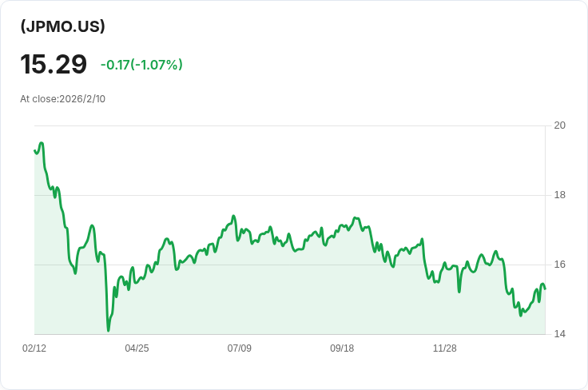The height and width of the screenshot is (390, 588).
Task: Click the 02/12 date axis label
Action: click(34, 348)
